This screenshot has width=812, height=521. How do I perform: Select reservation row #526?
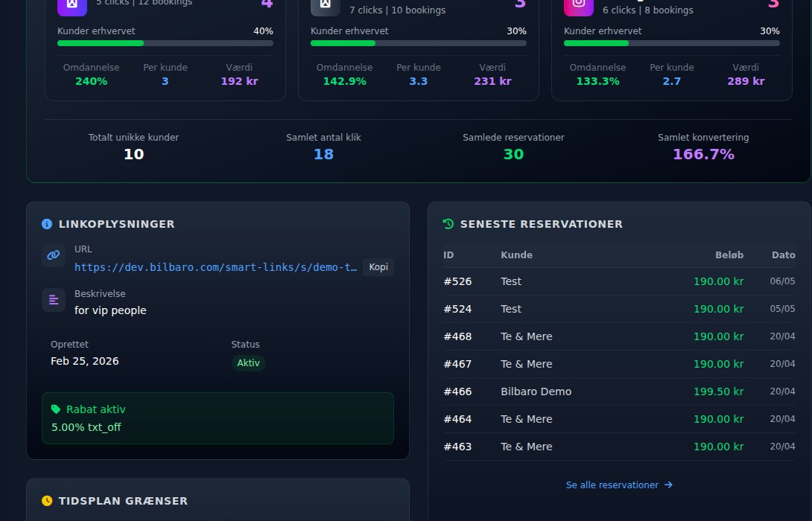point(619,281)
